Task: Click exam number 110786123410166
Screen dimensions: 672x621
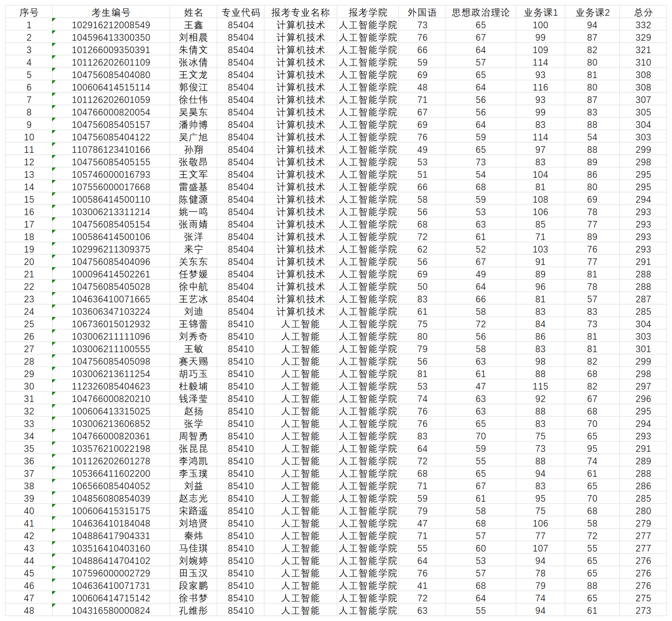Action: (111, 150)
